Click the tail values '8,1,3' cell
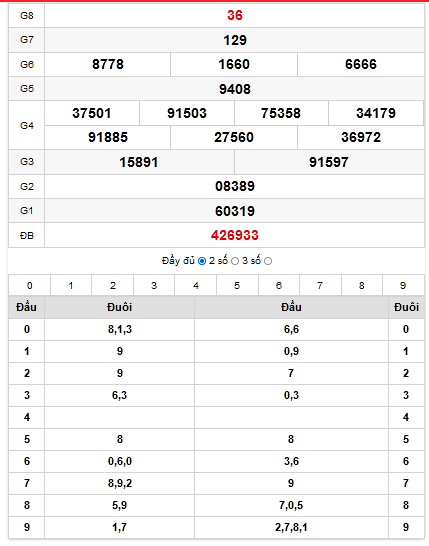This screenshot has height=546, width=429. [119, 329]
